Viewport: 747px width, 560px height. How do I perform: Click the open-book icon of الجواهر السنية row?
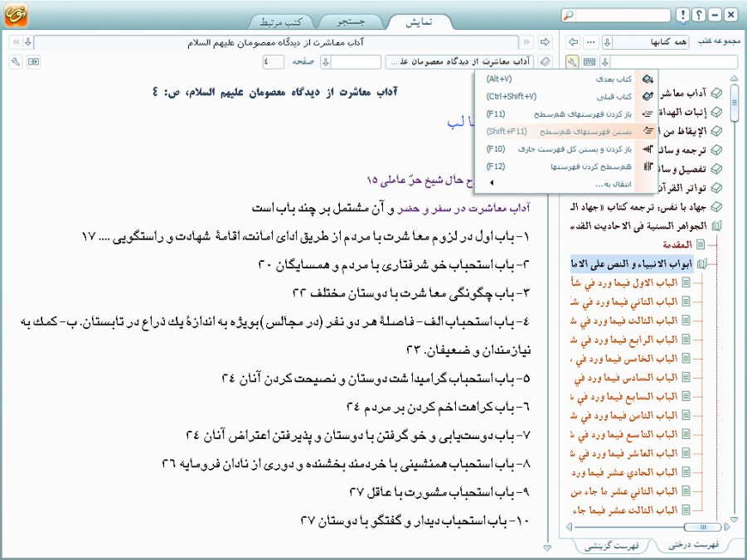coord(716,225)
